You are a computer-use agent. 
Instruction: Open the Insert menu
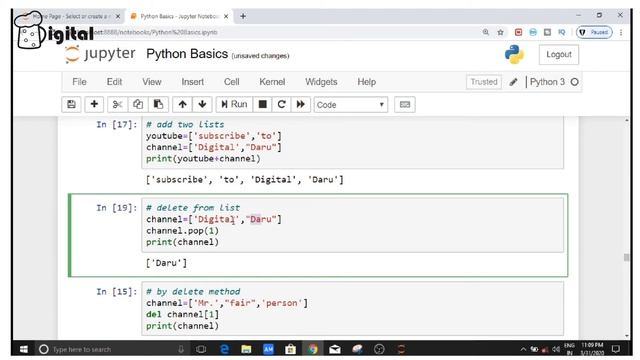(193, 82)
